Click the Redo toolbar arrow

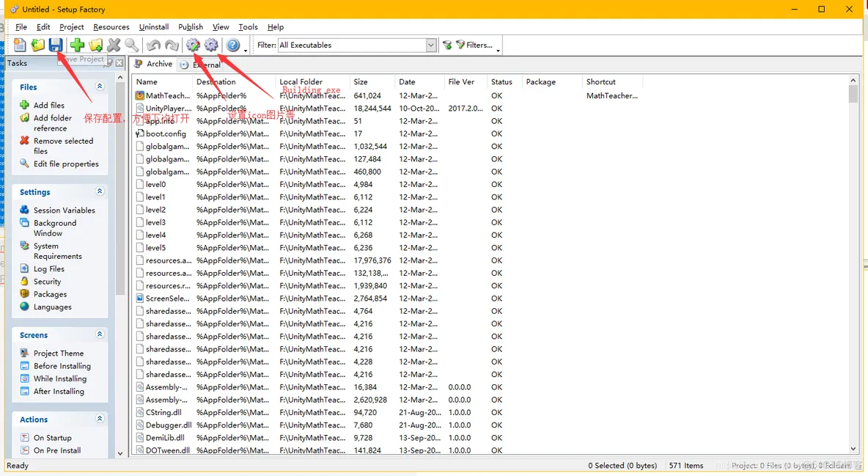[x=172, y=45]
